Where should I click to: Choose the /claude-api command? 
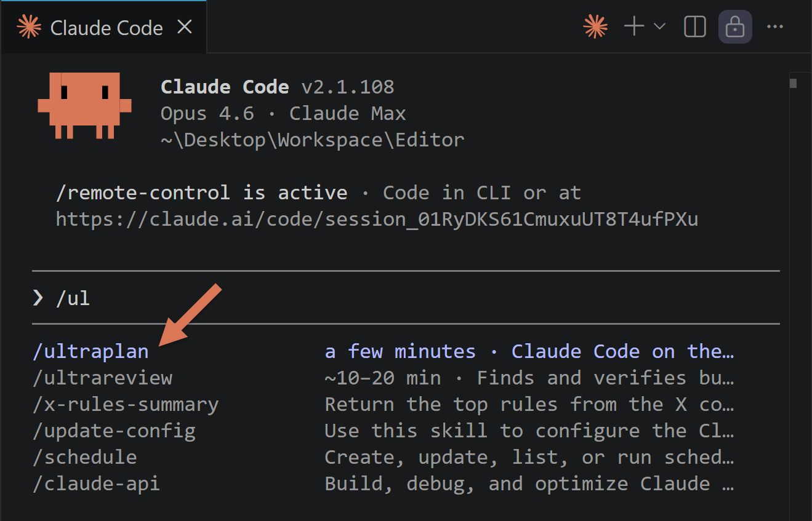tap(96, 483)
